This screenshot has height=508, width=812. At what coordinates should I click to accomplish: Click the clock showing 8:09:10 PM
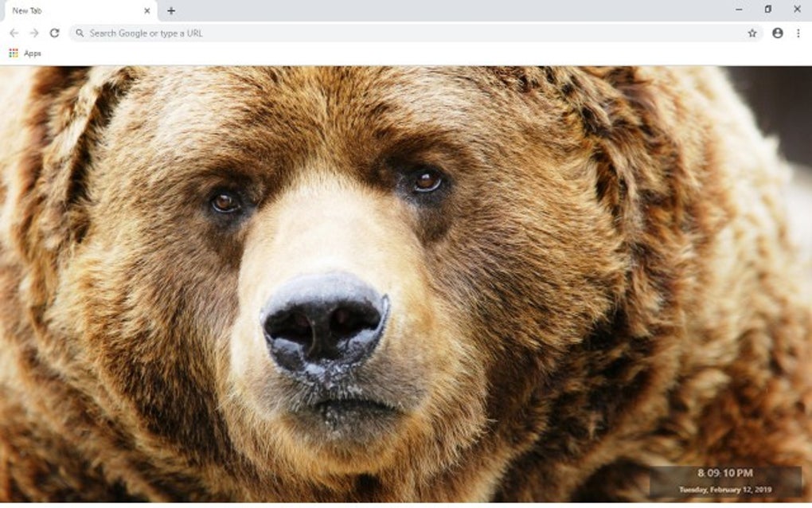click(x=725, y=473)
